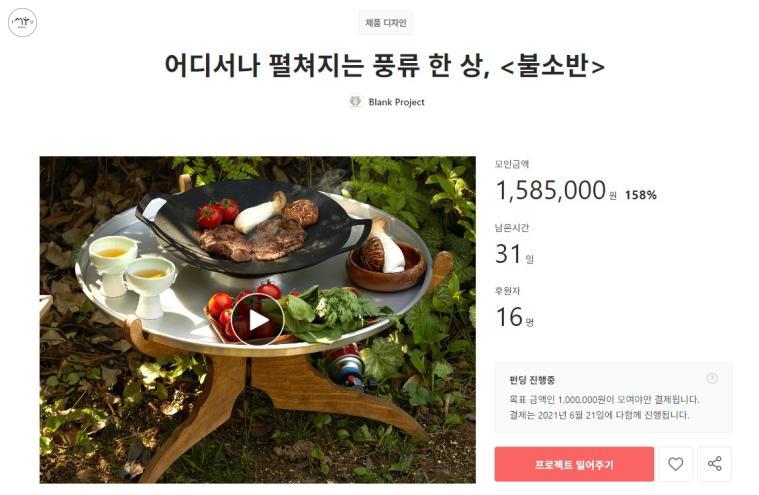This screenshot has width=759, height=495.
Task: Click the 31 일 remaining time
Action: click(514, 254)
